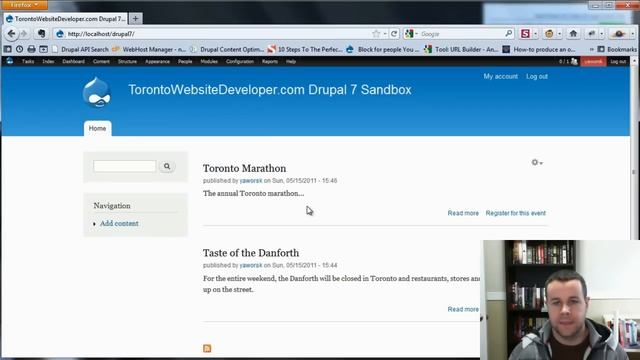The height and width of the screenshot is (360, 640).
Task: Click the orange RSS feed icon
Action: coord(207,348)
